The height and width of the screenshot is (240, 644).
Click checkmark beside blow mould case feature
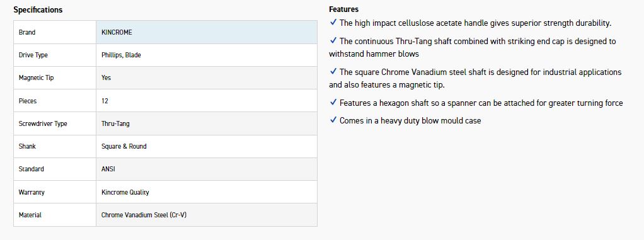pyautogui.click(x=333, y=120)
